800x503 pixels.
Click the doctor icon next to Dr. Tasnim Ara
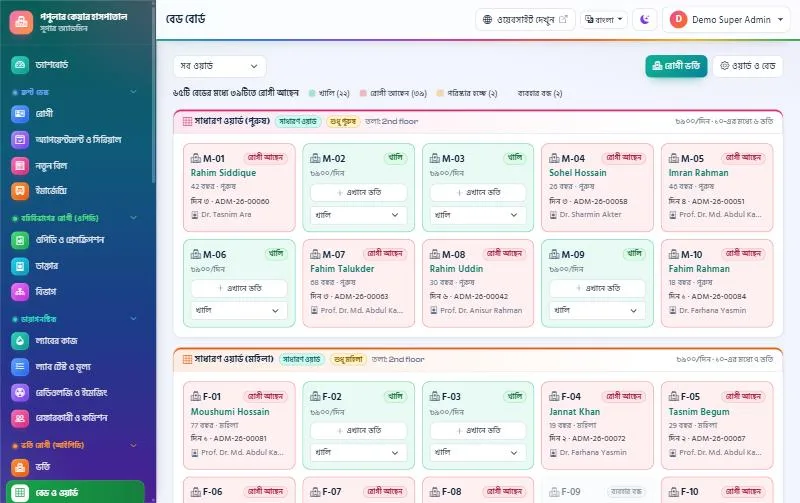(194, 215)
